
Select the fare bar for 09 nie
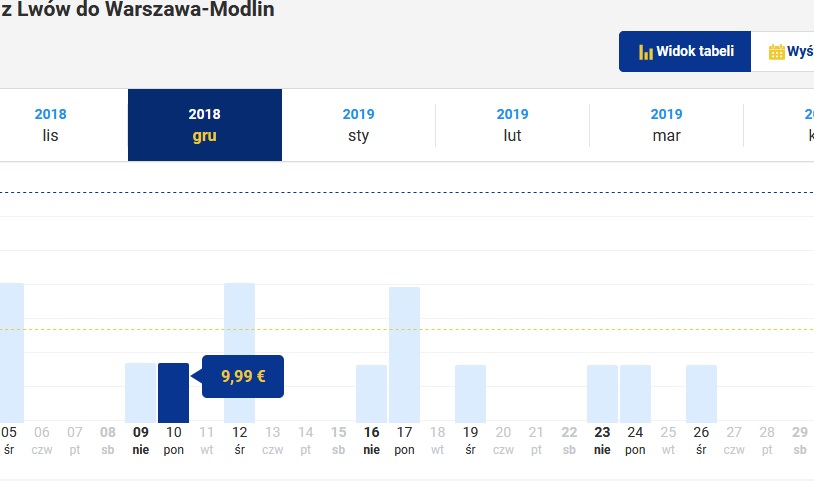pyautogui.click(x=141, y=393)
